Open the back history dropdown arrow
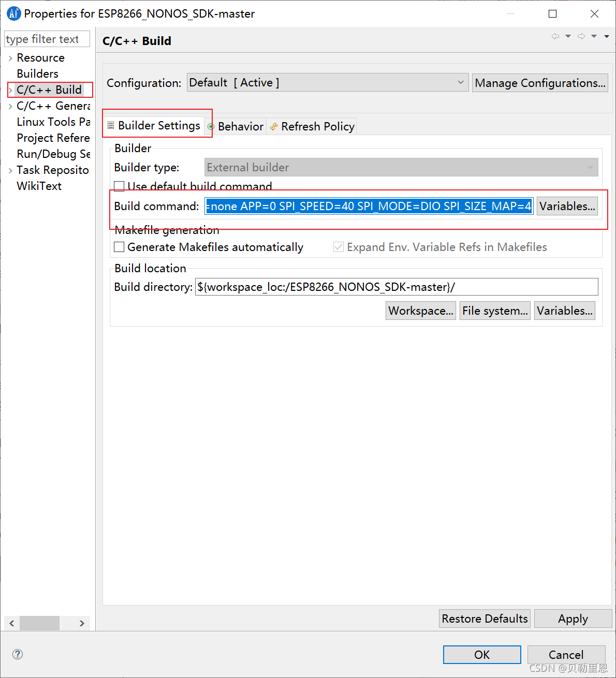The image size is (616, 678). point(568,36)
